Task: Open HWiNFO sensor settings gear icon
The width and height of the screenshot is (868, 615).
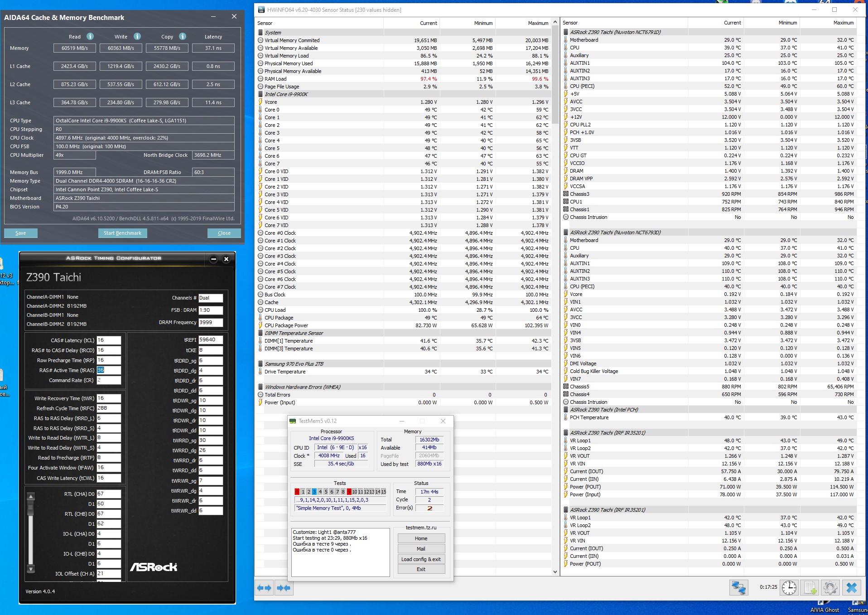Action: pyautogui.click(x=830, y=588)
